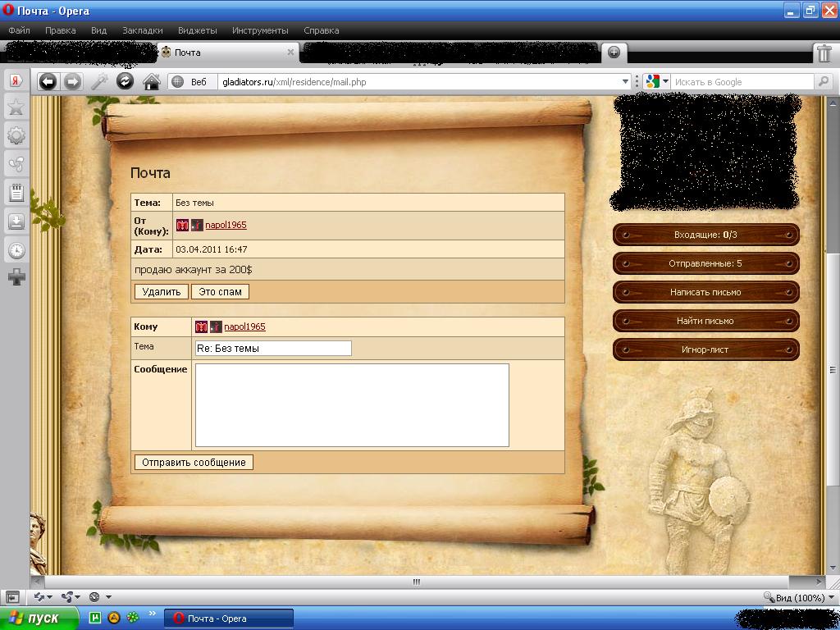Open the Bookmarks star panel in sidebar
The width and height of the screenshot is (840, 630).
tap(16, 107)
